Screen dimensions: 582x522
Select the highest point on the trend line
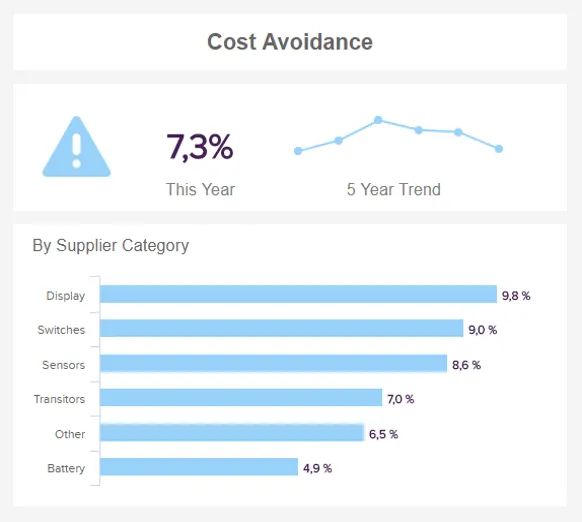pyautogui.click(x=378, y=120)
